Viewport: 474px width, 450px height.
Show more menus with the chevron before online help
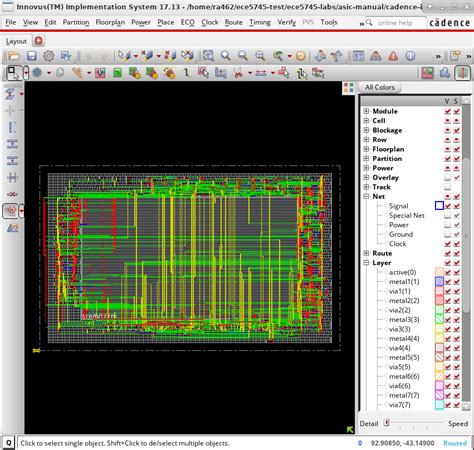point(362,23)
